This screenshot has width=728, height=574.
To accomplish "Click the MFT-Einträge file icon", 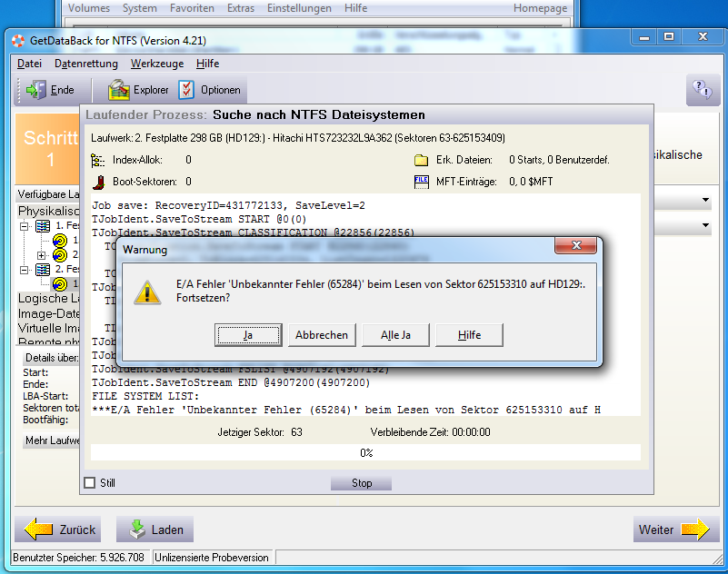I will click(421, 182).
